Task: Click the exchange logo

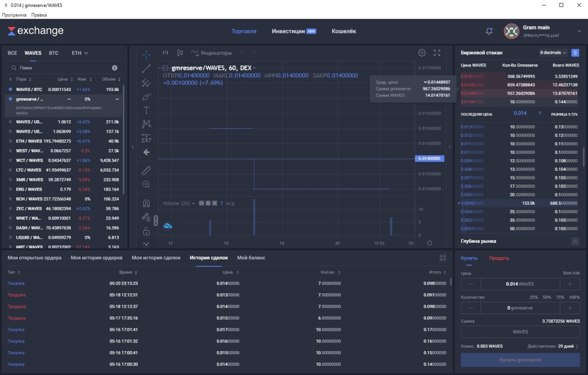Action: pos(35,31)
